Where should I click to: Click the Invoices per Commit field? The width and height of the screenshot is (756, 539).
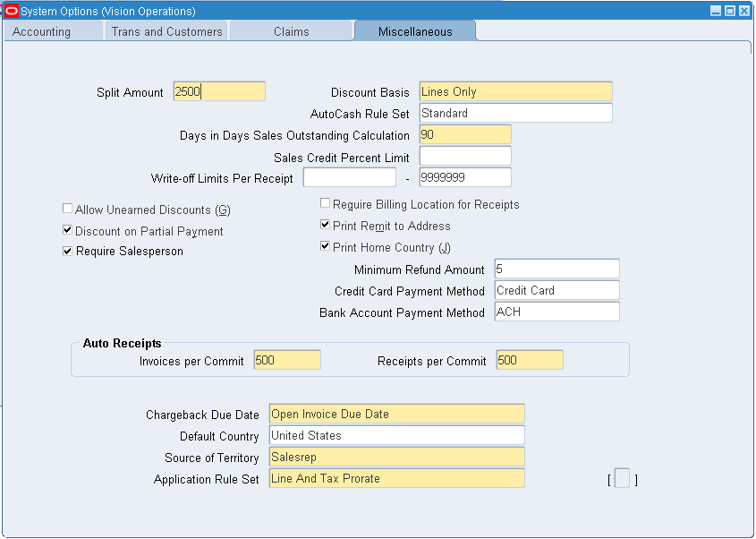click(287, 360)
